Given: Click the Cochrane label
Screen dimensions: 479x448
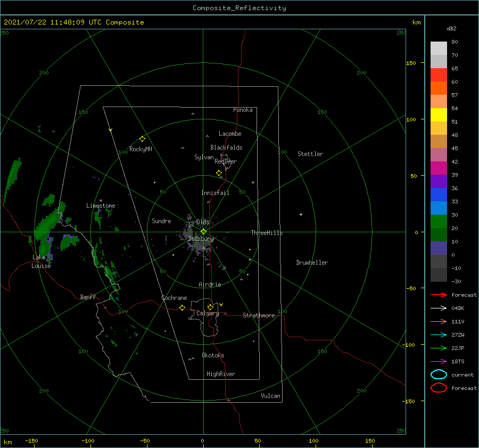Looking at the screenshot, I should (x=174, y=298).
